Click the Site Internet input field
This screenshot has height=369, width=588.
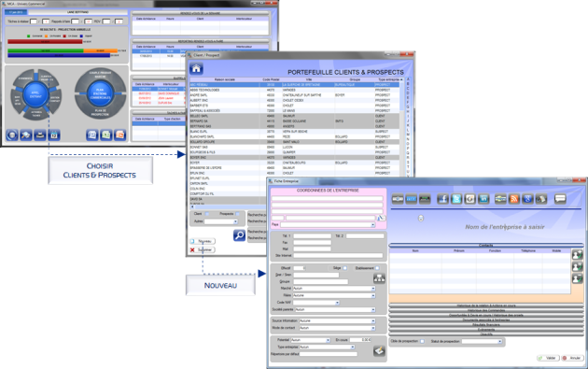[x=338, y=255]
